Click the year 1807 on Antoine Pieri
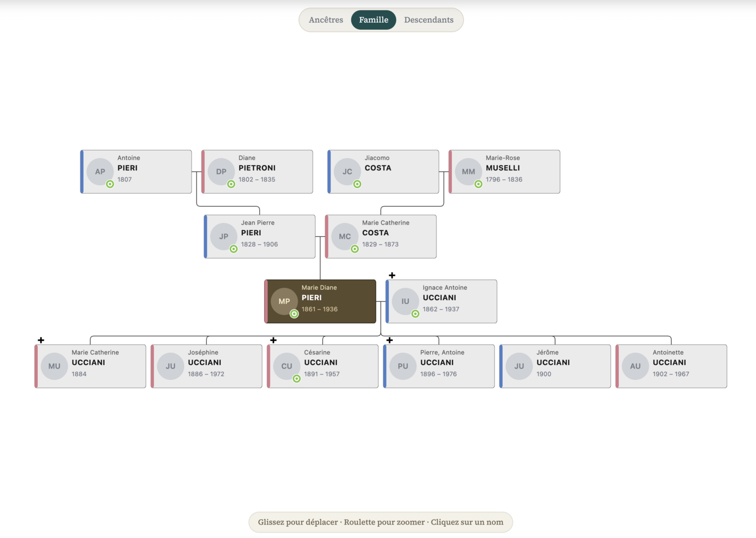Screen dimensions: 756x538 125,180
